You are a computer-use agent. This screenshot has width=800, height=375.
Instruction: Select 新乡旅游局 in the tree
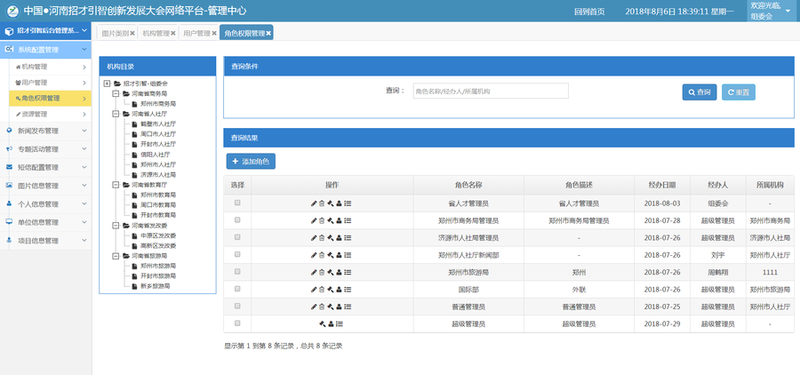(x=155, y=286)
